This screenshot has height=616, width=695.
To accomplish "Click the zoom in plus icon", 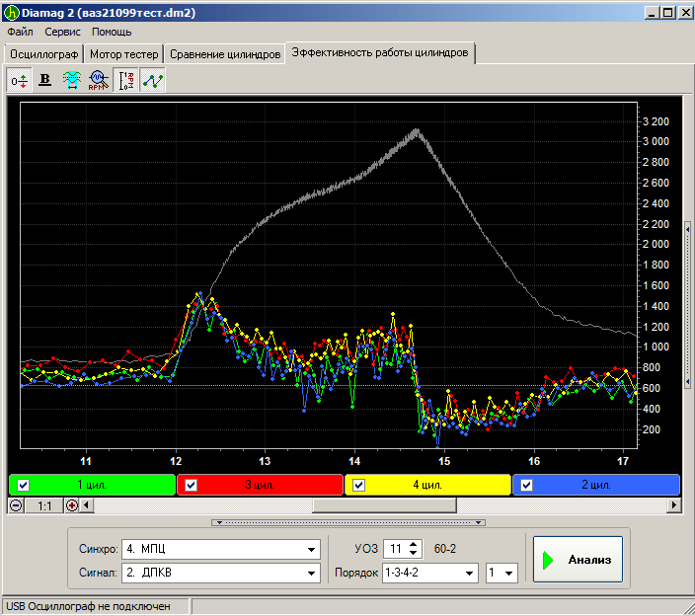I will 71,505.
